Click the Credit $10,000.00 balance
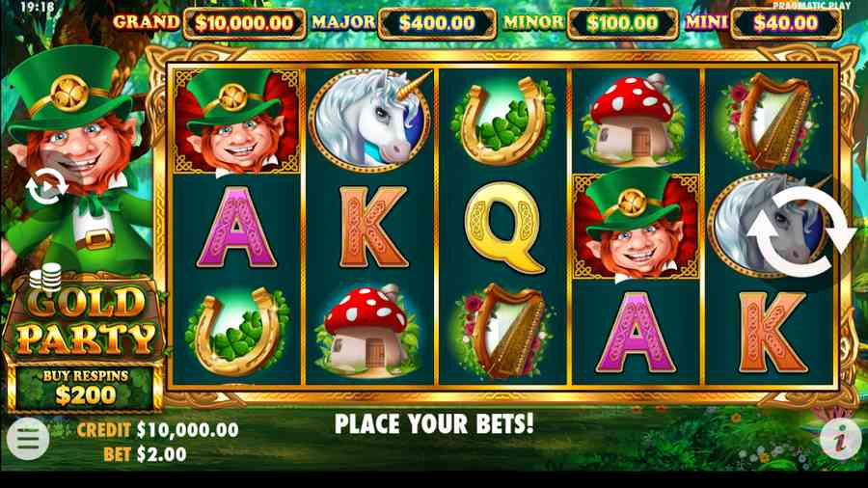This screenshot has width=868, height=488. click(158, 430)
